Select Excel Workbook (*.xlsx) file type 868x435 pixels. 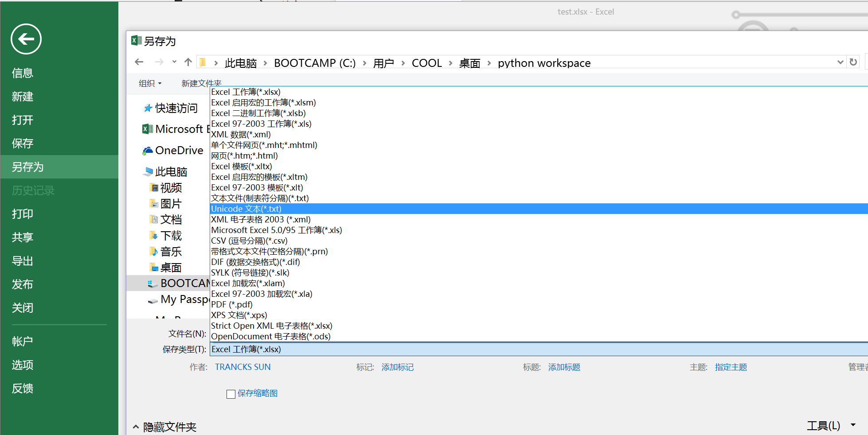[x=539, y=92]
